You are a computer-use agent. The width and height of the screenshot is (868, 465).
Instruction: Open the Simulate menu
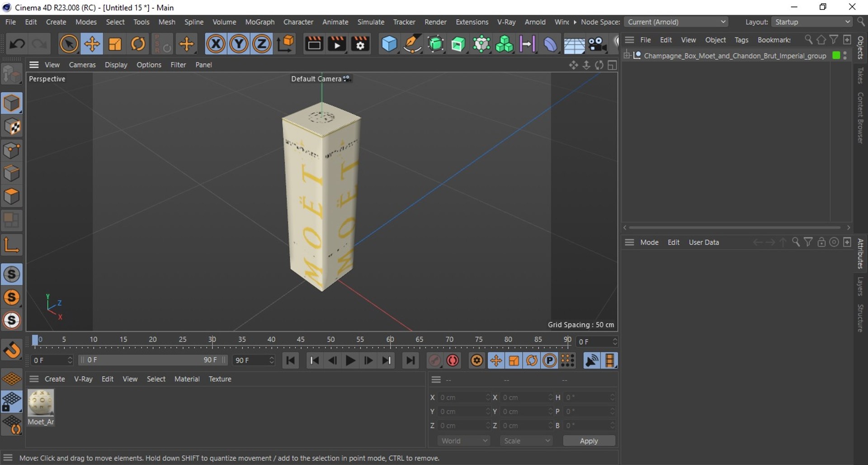coord(371,22)
